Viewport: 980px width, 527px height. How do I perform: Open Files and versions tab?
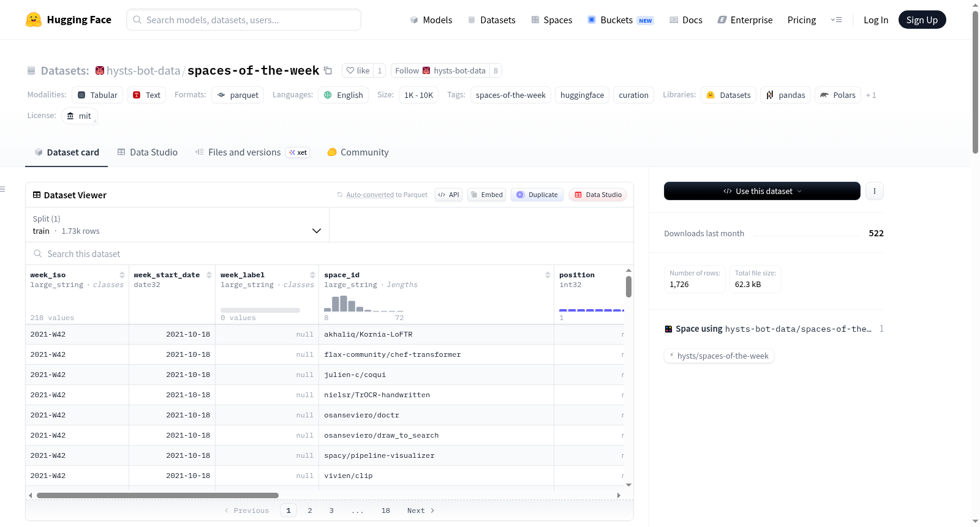252,152
